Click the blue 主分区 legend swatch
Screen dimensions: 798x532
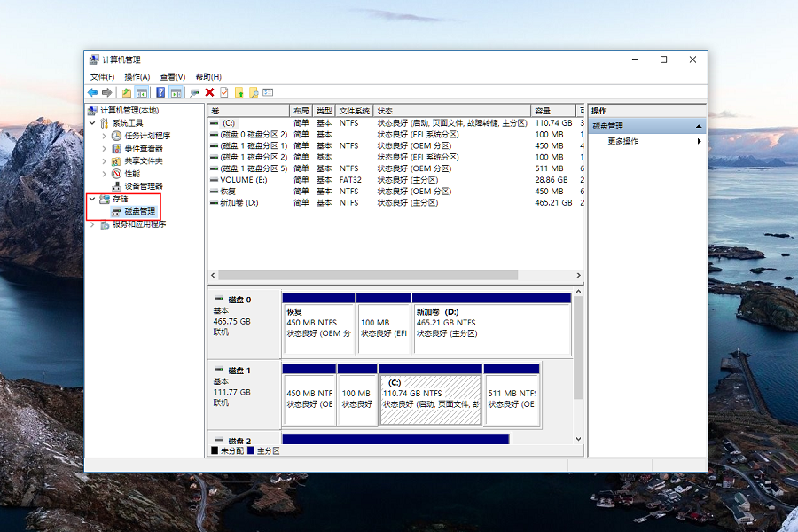(x=250, y=450)
